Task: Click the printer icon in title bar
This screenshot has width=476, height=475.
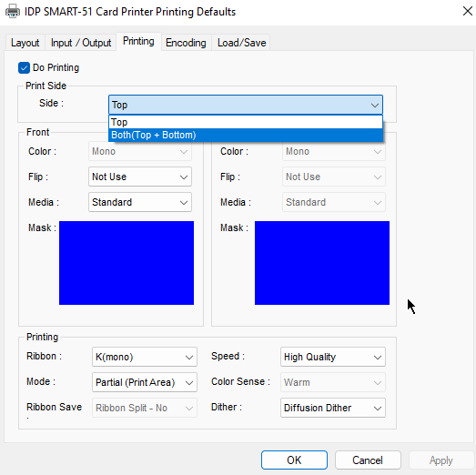Action: (13, 12)
